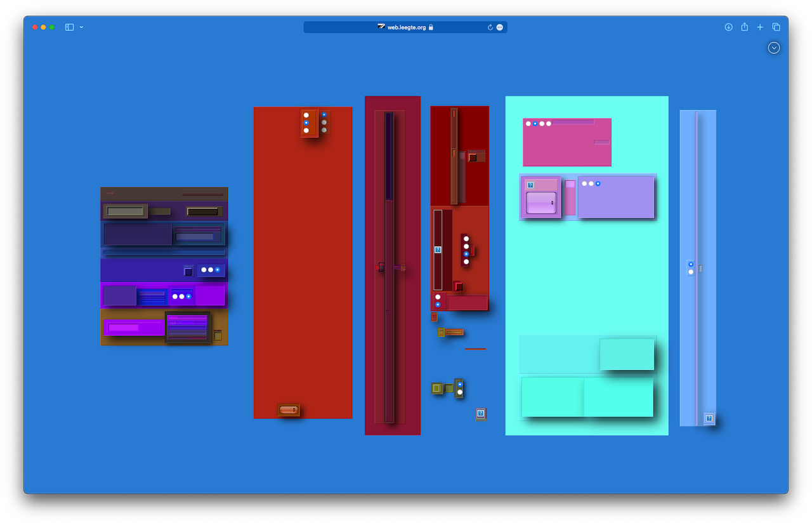The height and width of the screenshot is (525, 812).
Task: Tick the small red checkbox beside the vertical slider
Action: [473, 157]
